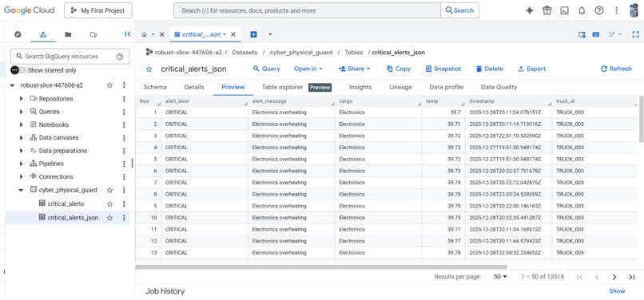Focus Search BigQuery resources field

(x=70, y=57)
